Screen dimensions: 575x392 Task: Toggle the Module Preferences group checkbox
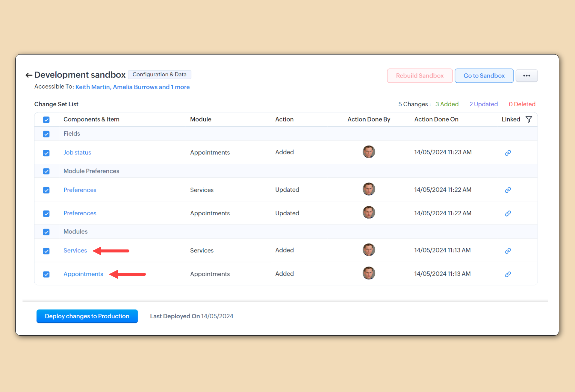[46, 171]
